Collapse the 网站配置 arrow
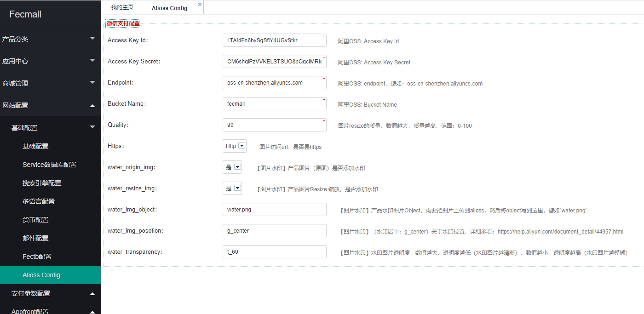Screen dimensions: 644x314 92,105
